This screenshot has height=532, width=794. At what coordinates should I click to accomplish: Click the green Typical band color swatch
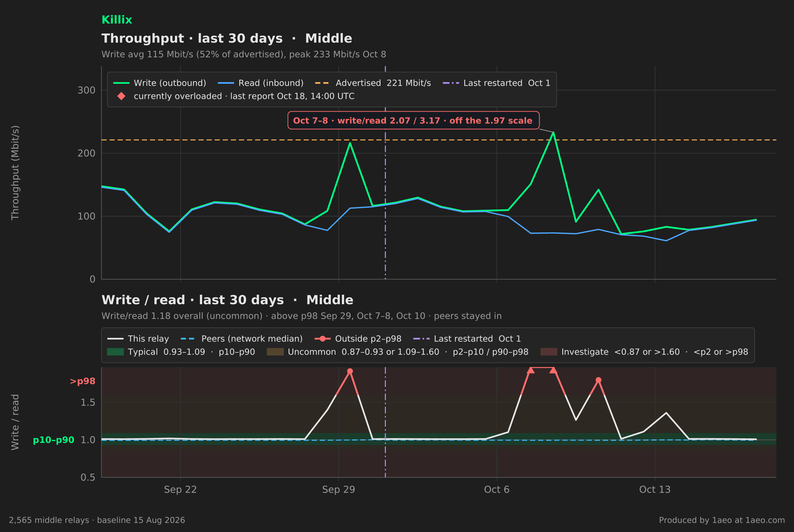(115, 352)
